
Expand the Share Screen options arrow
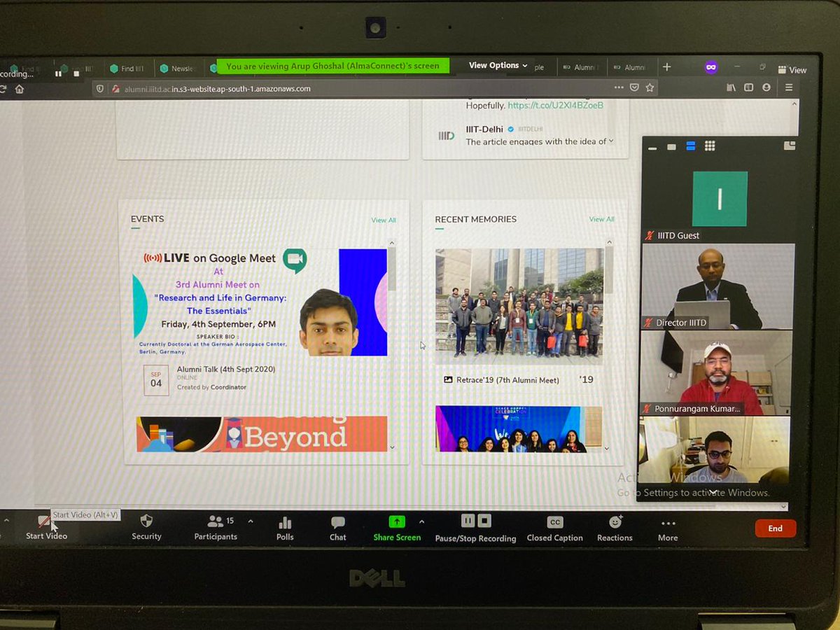click(421, 521)
